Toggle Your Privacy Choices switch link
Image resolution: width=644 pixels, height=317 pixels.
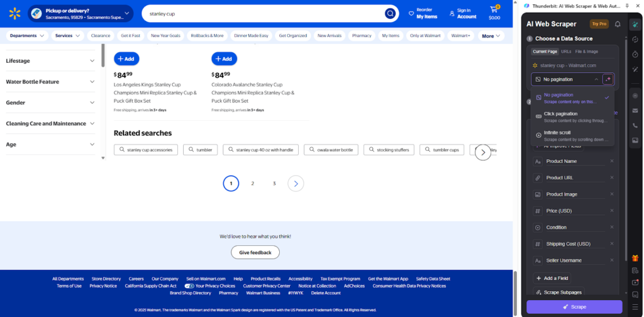click(x=209, y=286)
